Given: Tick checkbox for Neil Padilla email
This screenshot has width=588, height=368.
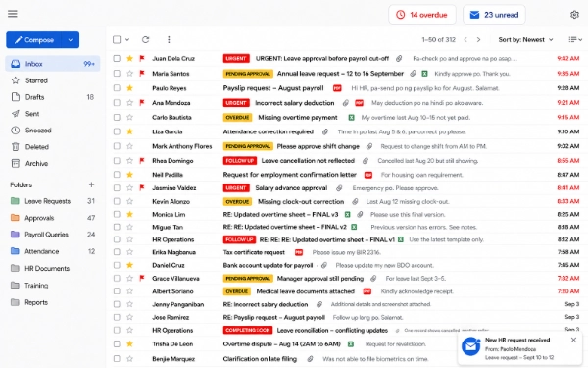Looking at the screenshot, I should coord(117,175).
